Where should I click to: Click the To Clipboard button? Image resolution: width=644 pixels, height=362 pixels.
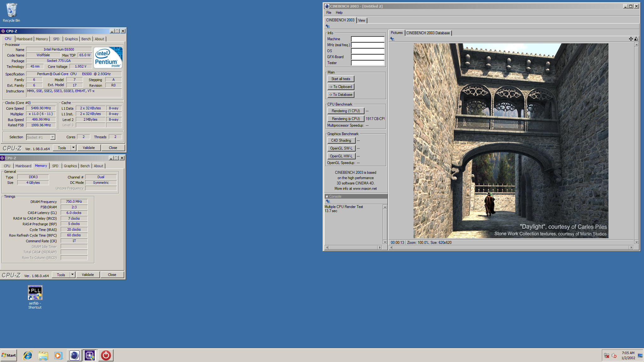(x=341, y=87)
